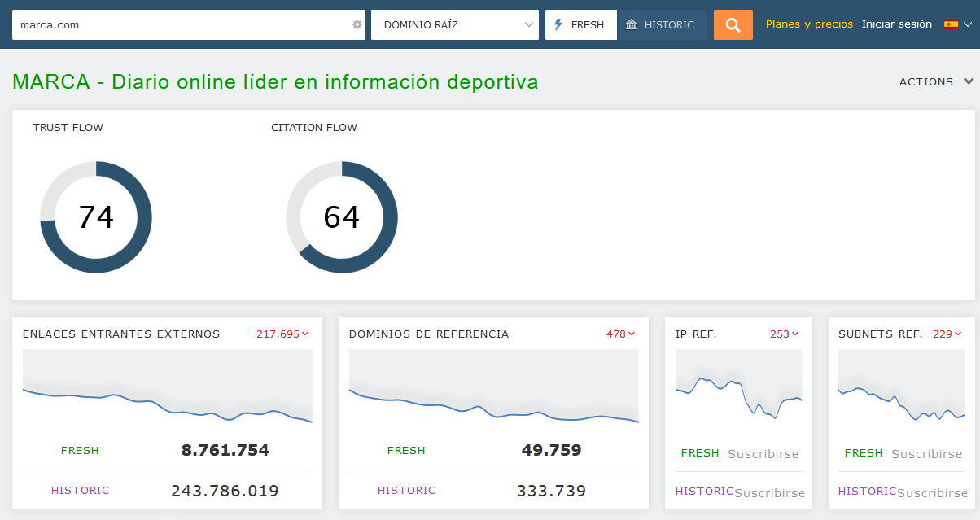The image size is (980, 520).
Task: Open the 217.695 change dropdown
Action: 283,334
